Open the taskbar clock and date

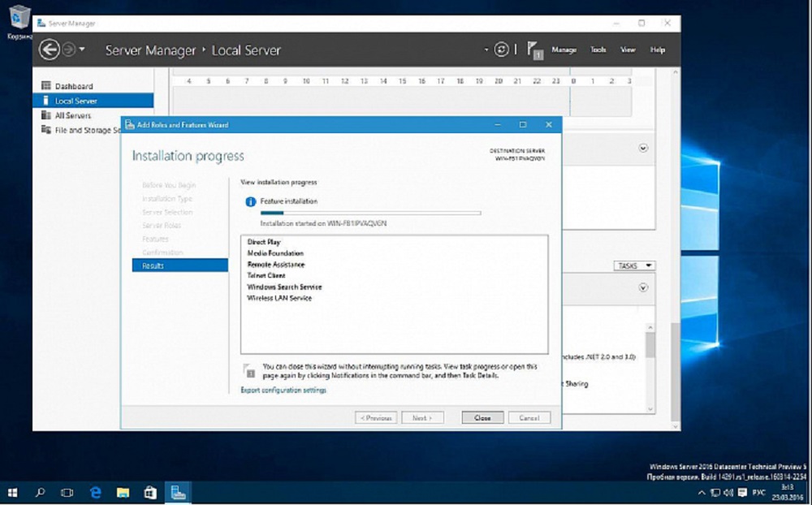click(x=788, y=493)
